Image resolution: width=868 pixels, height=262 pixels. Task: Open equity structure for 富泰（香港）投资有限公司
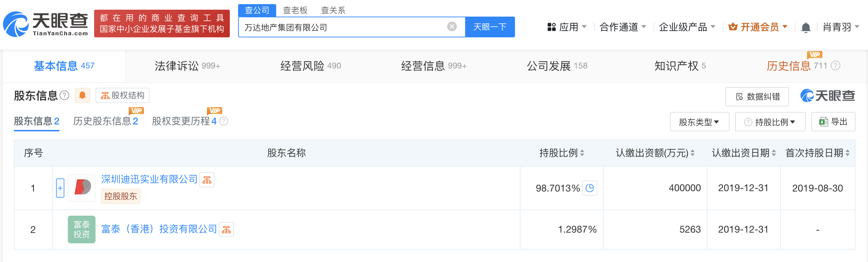click(226, 230)
